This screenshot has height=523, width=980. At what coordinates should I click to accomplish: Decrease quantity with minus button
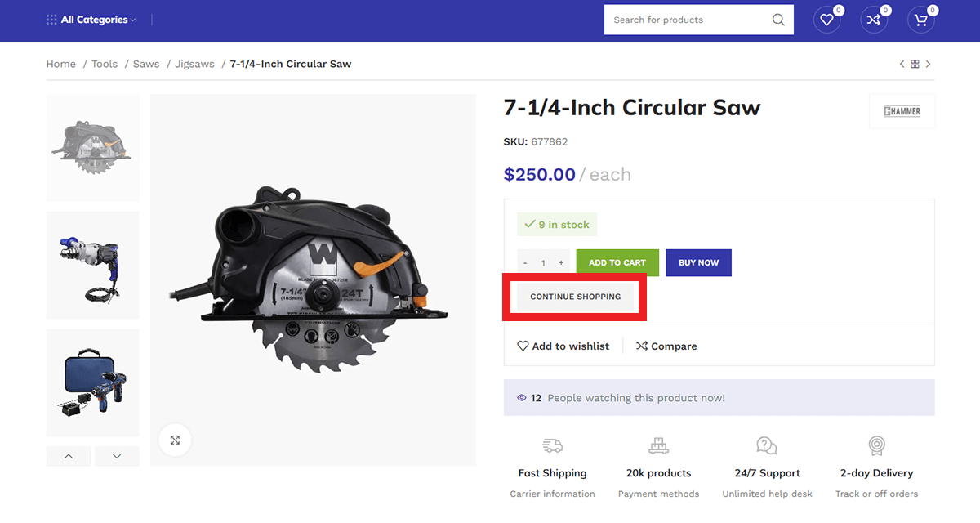pyautogui.click(x=525, y=263)
